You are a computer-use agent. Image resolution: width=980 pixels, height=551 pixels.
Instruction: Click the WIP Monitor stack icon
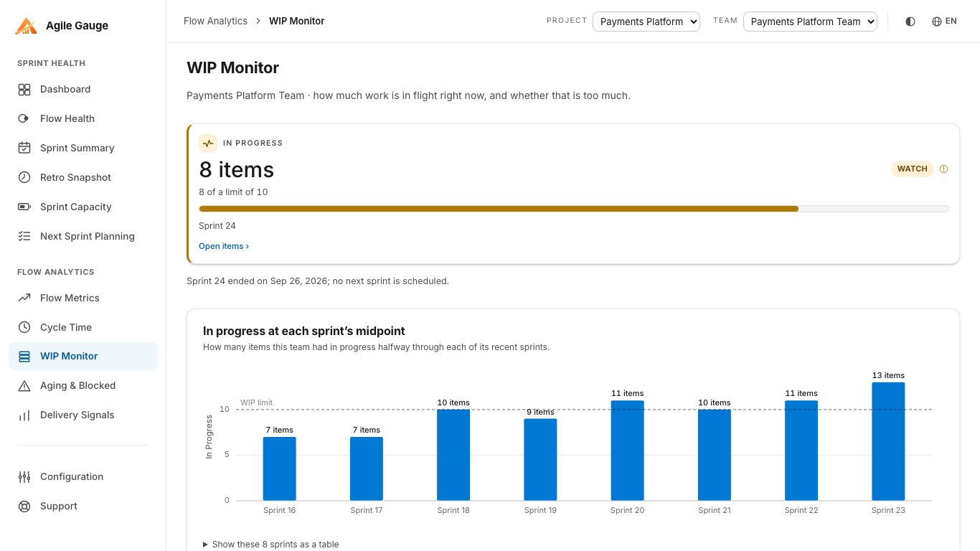tap(24, 357)
